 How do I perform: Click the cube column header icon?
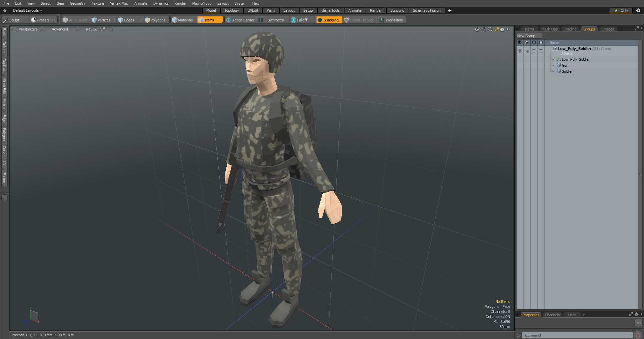(541, 43)
